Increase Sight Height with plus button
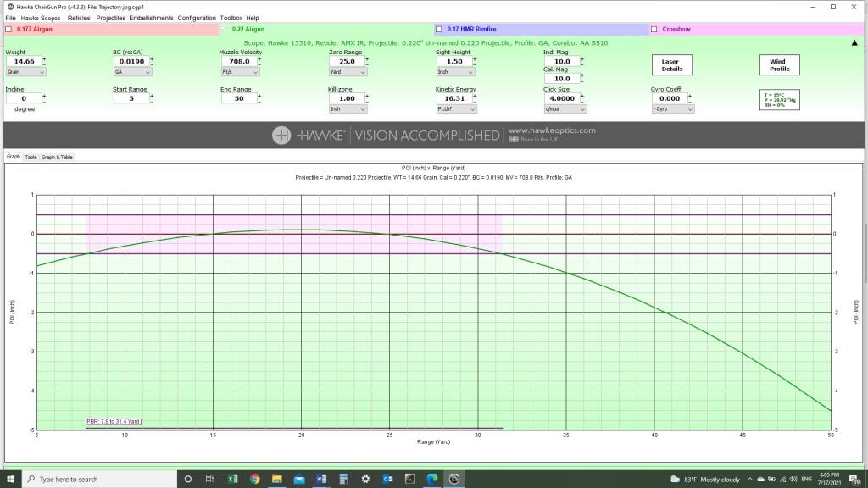This screenshot has height=488, width=868. pos(475,59)
